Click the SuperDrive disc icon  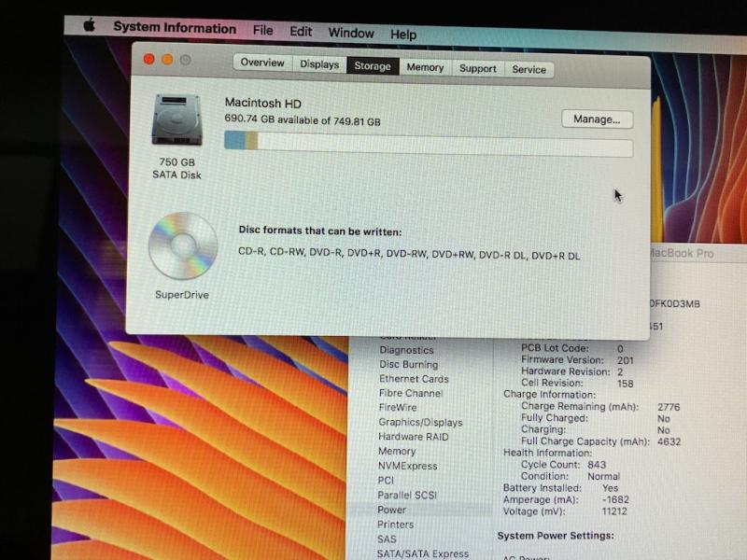(182, 245)
